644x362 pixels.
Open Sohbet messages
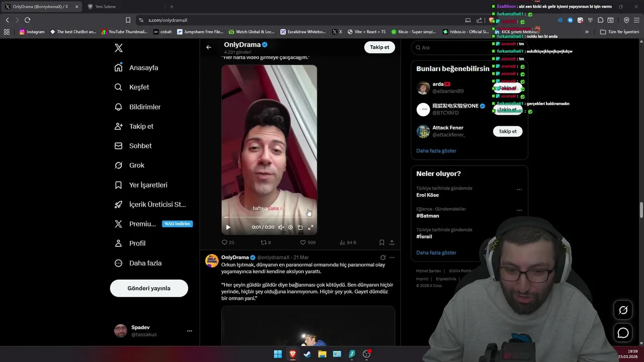pos(133,146)
